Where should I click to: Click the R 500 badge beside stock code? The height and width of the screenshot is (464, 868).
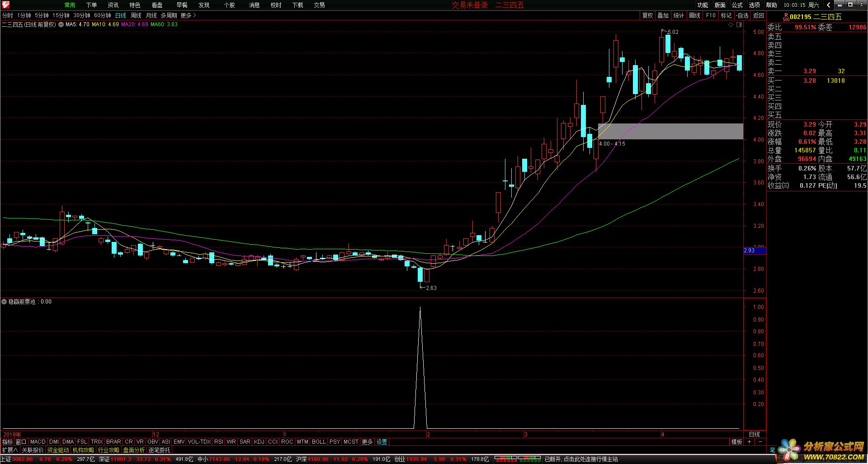click(x=786, y=17)
